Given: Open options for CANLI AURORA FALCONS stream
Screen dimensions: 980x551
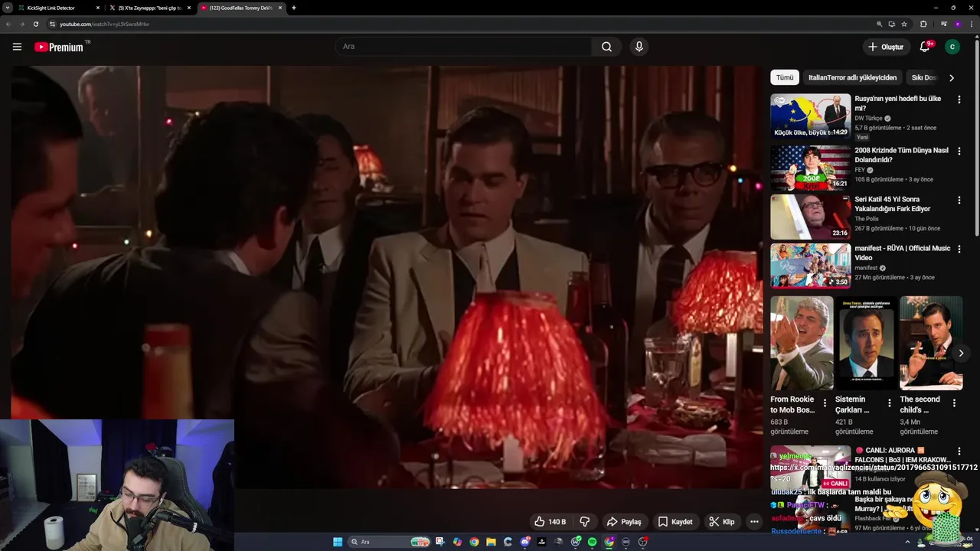Looking at the screenshot, I should [x=959, y=452].
